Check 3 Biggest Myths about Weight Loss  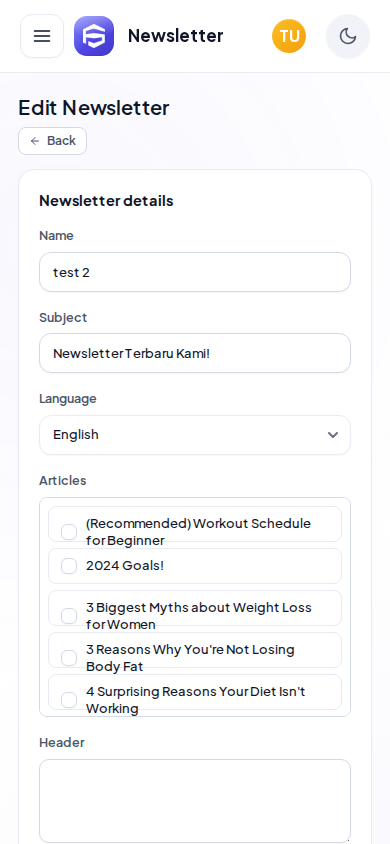69,616
